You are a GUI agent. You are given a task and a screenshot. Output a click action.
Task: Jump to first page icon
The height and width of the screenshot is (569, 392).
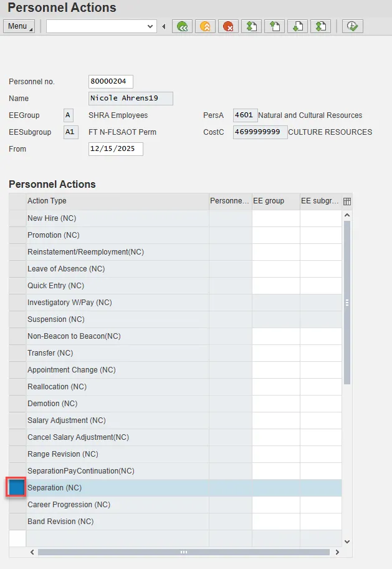[x=251, y=26]
